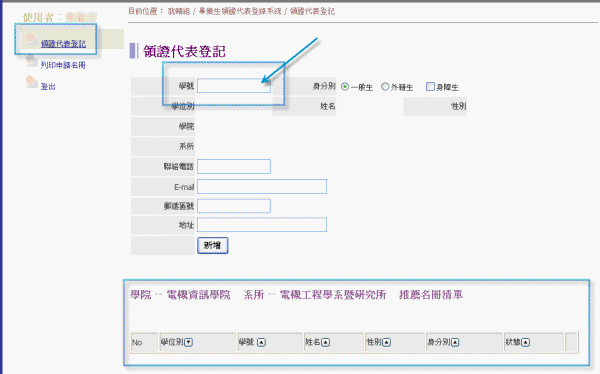The width and height of the screenshot is (600, 374).
Task: Click the icon beside 登出
Action: coord(32,82)
